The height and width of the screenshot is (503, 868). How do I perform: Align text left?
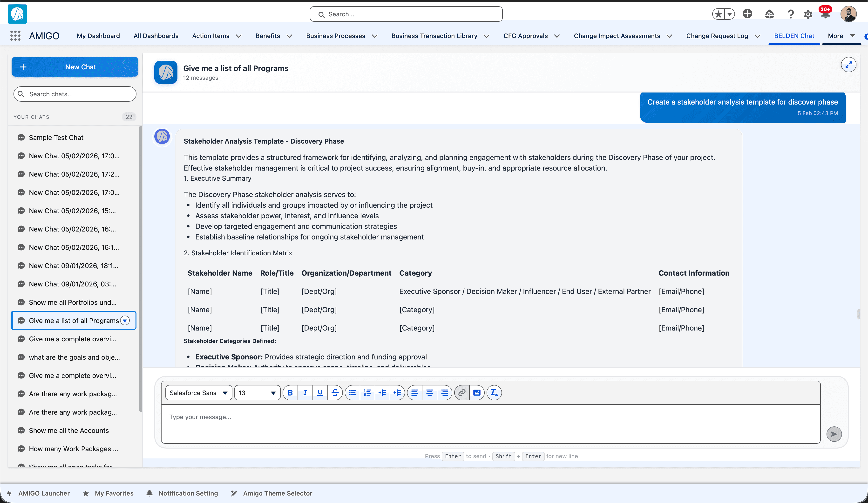(415, 393)
